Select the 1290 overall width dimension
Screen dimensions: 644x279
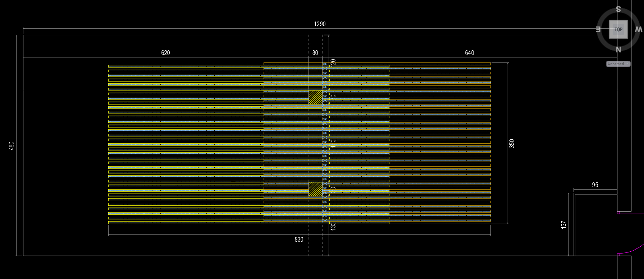click(320, 24)
